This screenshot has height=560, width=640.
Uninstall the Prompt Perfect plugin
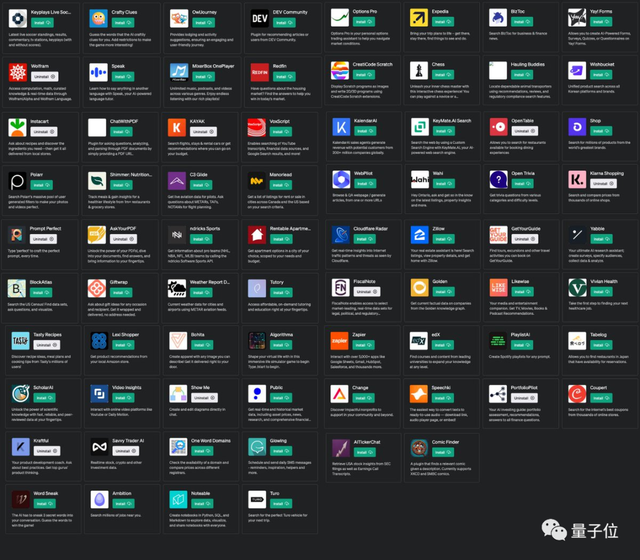coord(43,239)
